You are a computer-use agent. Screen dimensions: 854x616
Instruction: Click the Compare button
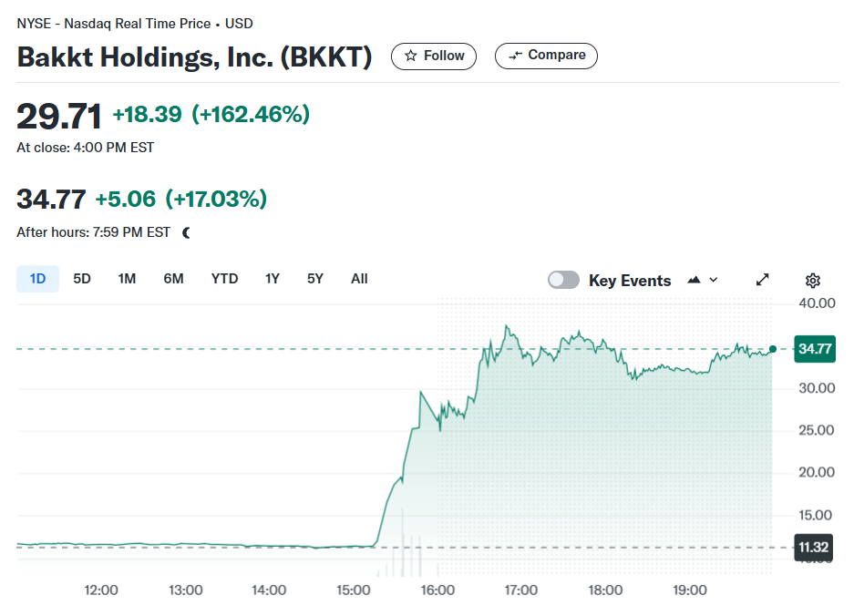click(546, 56)
